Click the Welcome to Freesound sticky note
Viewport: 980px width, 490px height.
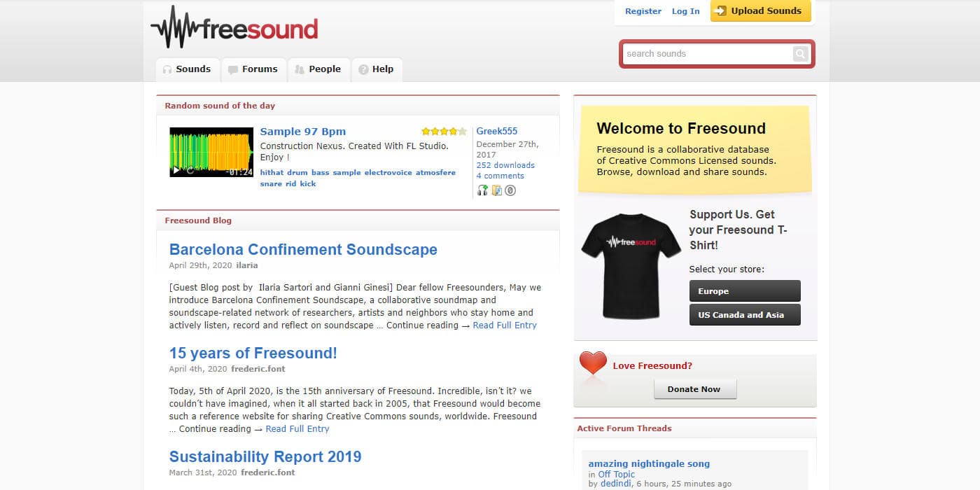click(x=694, y=149)
